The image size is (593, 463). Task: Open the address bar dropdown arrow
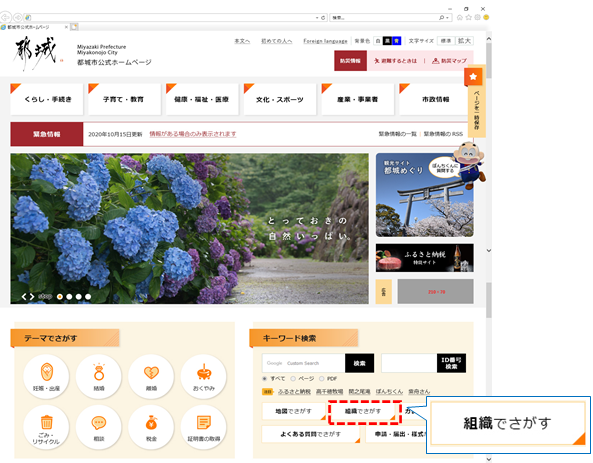(317, 18)
